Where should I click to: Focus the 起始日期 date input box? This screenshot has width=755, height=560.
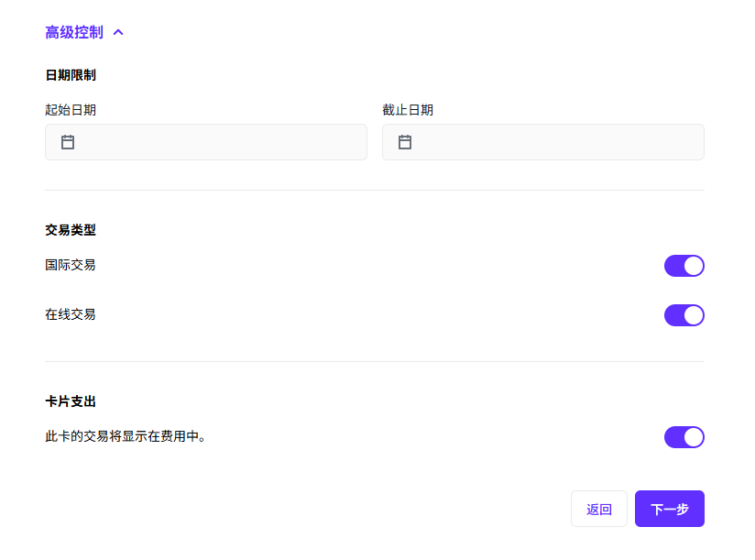pos(220,142)
